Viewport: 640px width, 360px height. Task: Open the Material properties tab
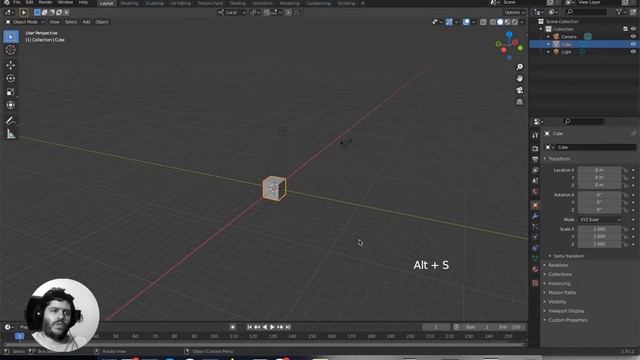[535, 269]
